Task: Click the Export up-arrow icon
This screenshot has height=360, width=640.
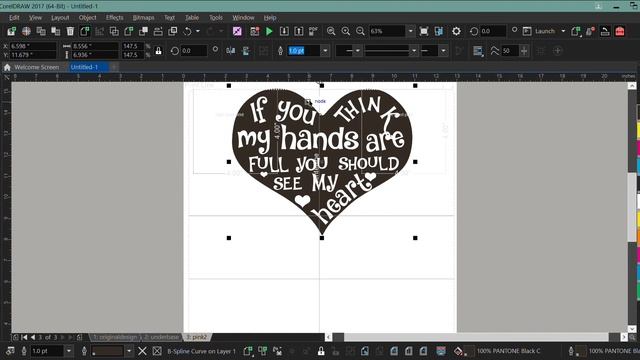Action: [x=299, y=31]
